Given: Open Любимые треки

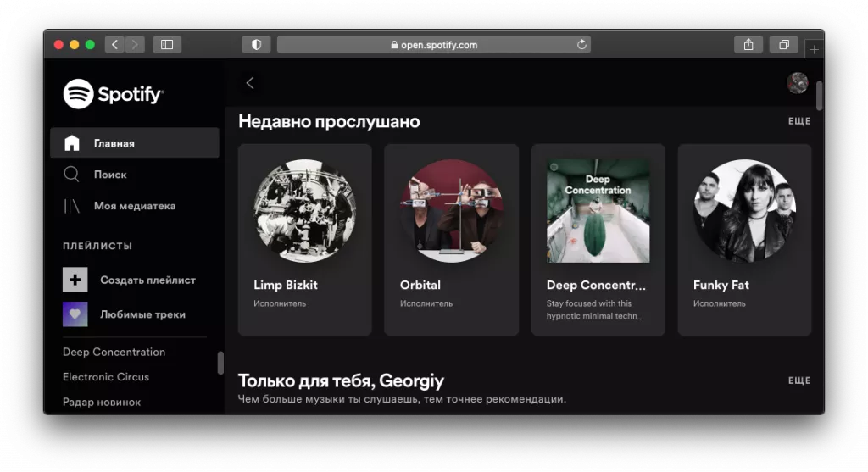Looking at the screenshot, I should pyautogui.click(x=142, y=314).
